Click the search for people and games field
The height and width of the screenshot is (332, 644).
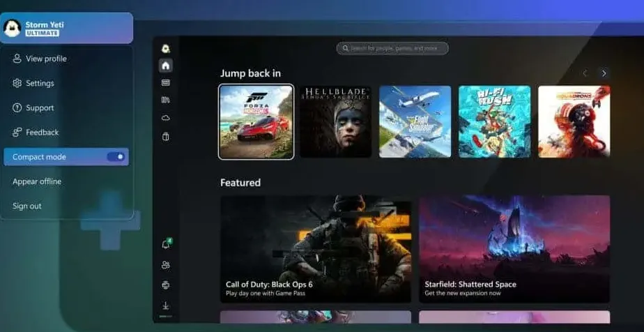[x=392, y=49]
